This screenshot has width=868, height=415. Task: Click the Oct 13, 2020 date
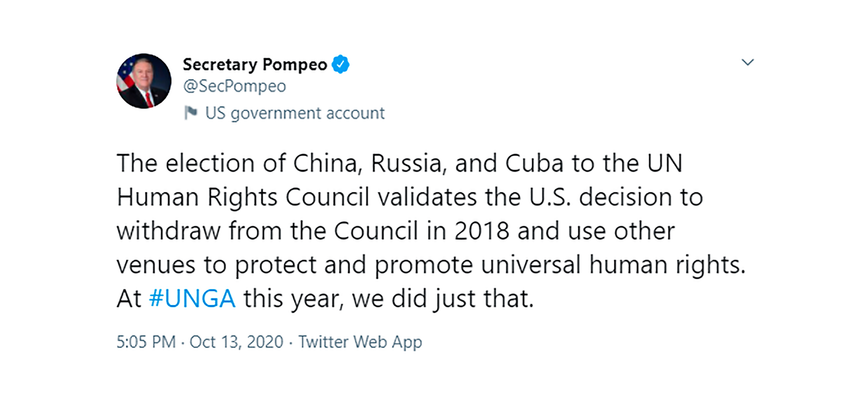click(x=236, y=342)
